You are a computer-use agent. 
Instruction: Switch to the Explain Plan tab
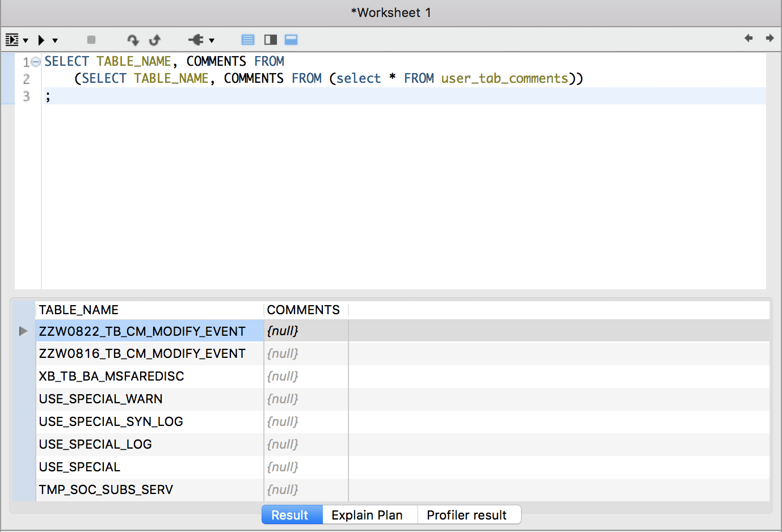(367, 515)
